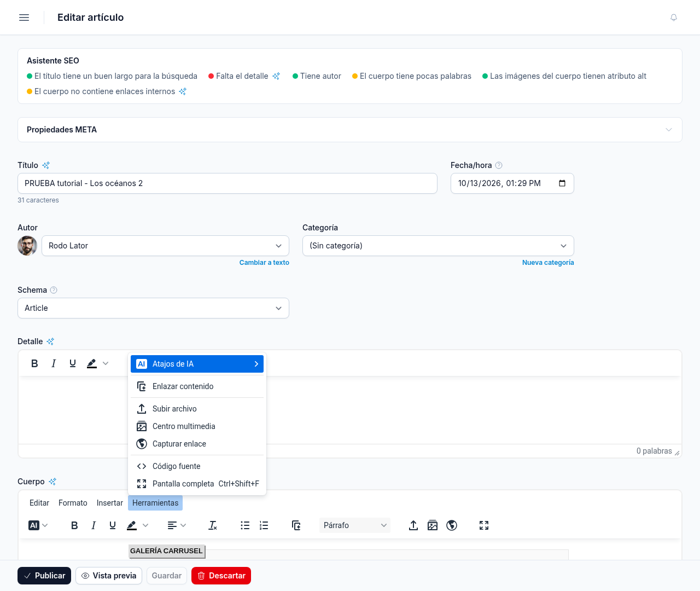Clear formatting in Cuerpo toolbar
The height and width of the screenshot is (591, 700).
coord(213,525)
